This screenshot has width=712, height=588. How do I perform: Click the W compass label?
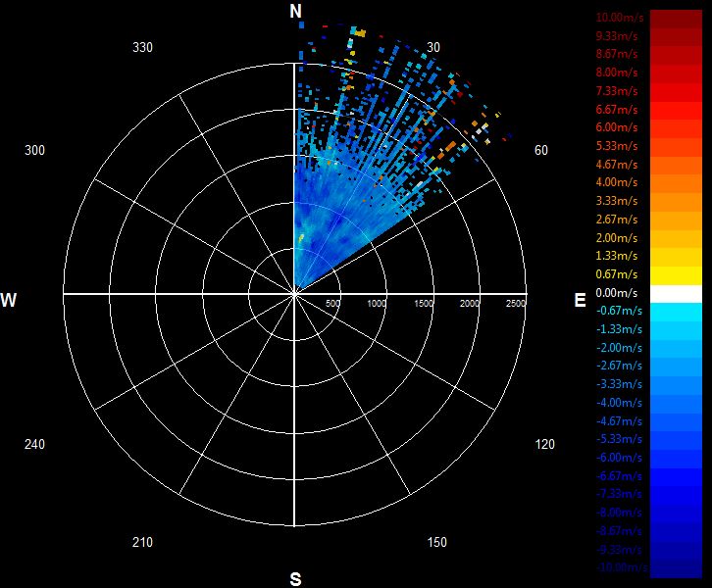(x=8, y=300)
